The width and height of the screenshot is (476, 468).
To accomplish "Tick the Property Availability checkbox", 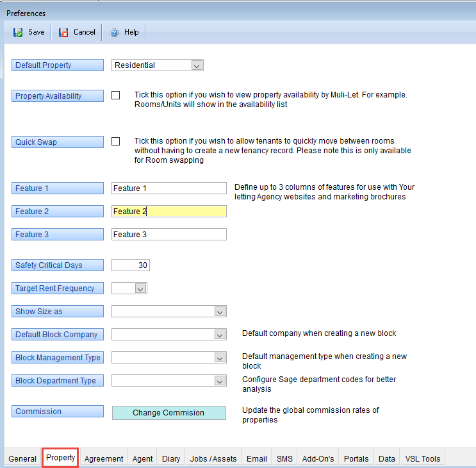I will pos(116,96).
